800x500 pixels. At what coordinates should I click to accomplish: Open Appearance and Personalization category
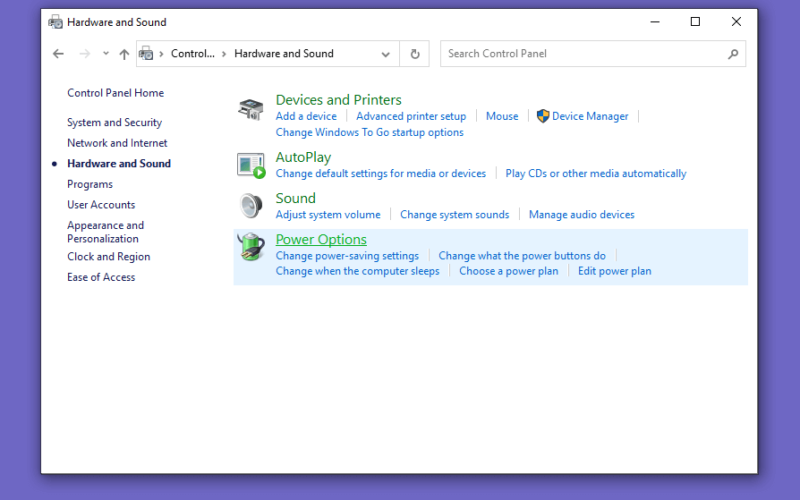tap(106, 232)
